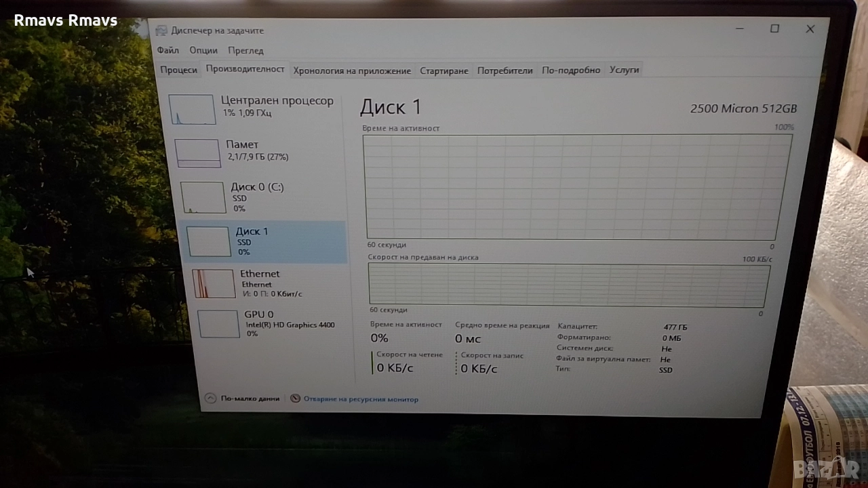The width and height of the screenshot is (868, 488).
Task: Switch to the Потребители tab
Action: [x=505, y=70]
